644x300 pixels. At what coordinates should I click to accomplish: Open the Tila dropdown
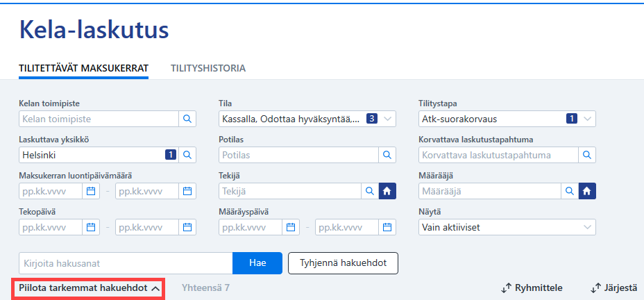[x=307, y=119]
